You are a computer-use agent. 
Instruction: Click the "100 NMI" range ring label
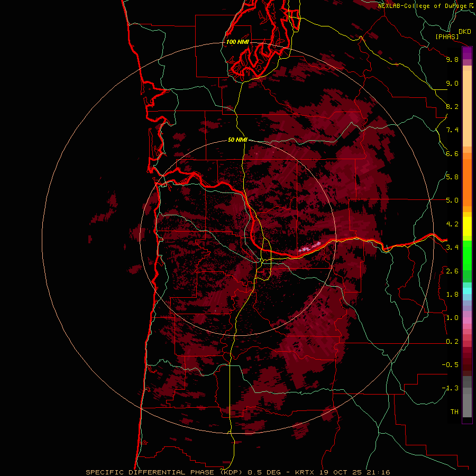237,42
